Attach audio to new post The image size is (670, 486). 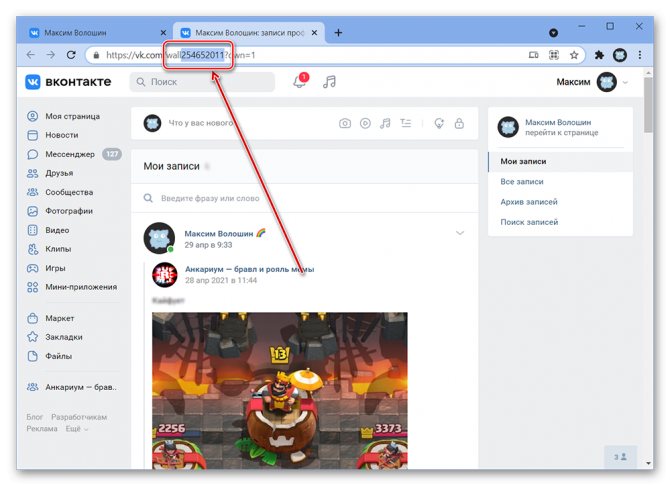click(385, 124)
